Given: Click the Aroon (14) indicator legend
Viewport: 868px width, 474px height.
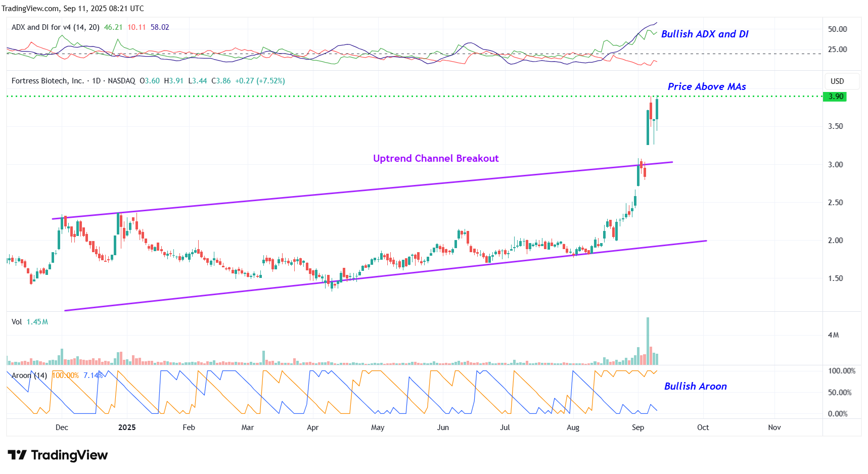Looking at the screenshot, I should (x=29, y=375).
